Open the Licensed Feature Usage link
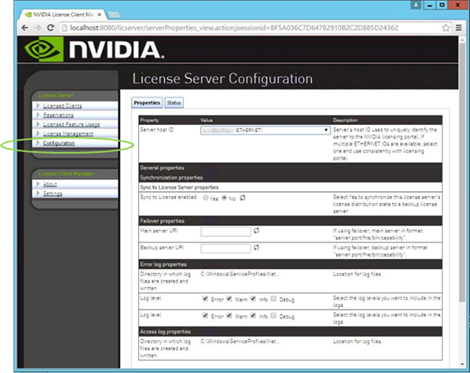Screen dimensions: 470x373 pyautogui.click(x=71, y=124)
